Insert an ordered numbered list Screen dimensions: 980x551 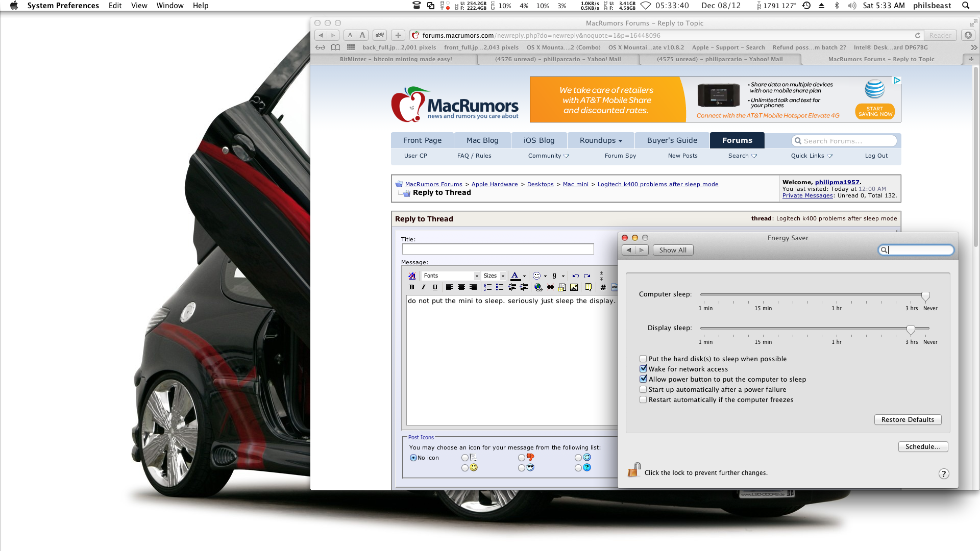(x=487, y=287)
